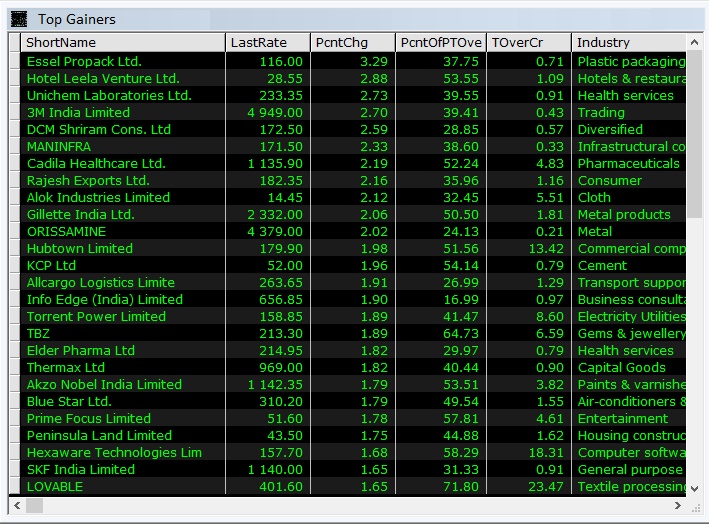Select the Hubtown Limited row
709x524 pixels.
[79, 249]
